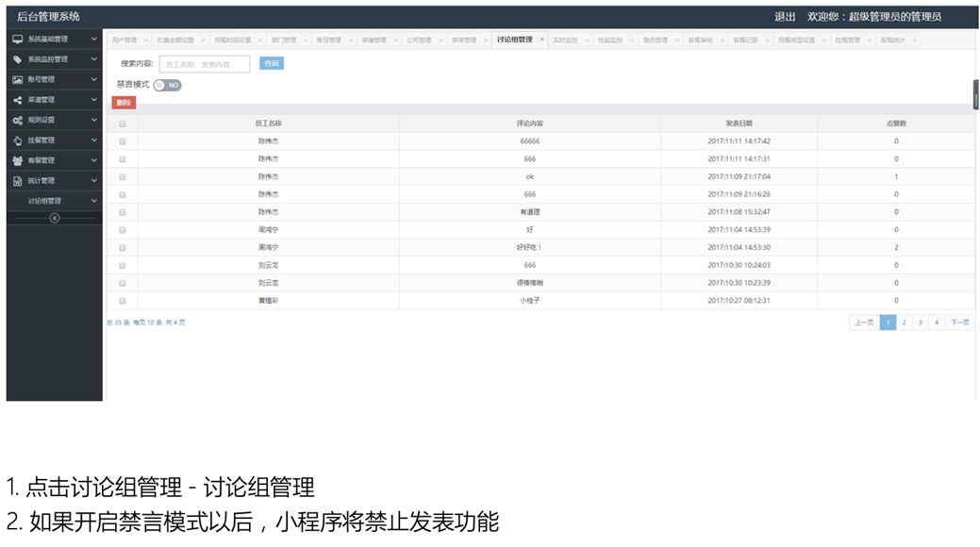Click the 发表日期 column header
Image resolution: width=980 pixels, height=547 pixels.
pyautogui.click(x=739, y=124)
